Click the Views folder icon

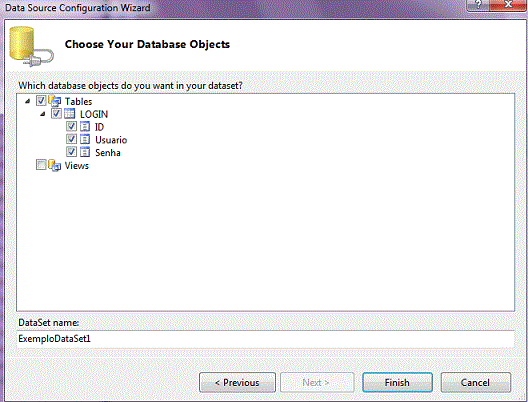pos(55,165)
